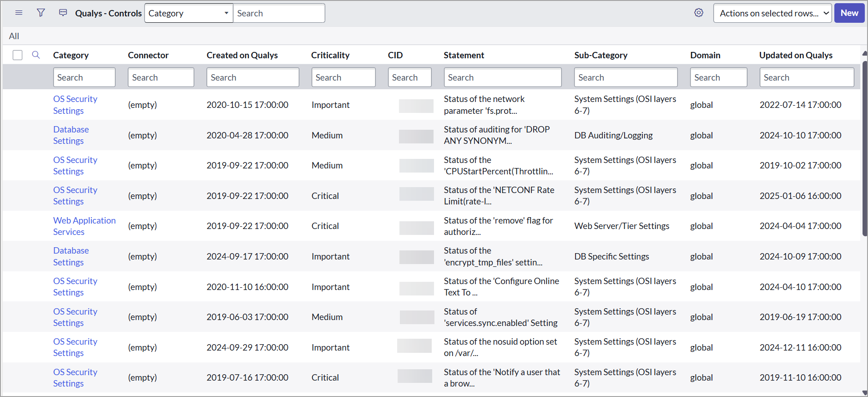
Task: Focus the Criticality column search box
Action: [343, 77]
